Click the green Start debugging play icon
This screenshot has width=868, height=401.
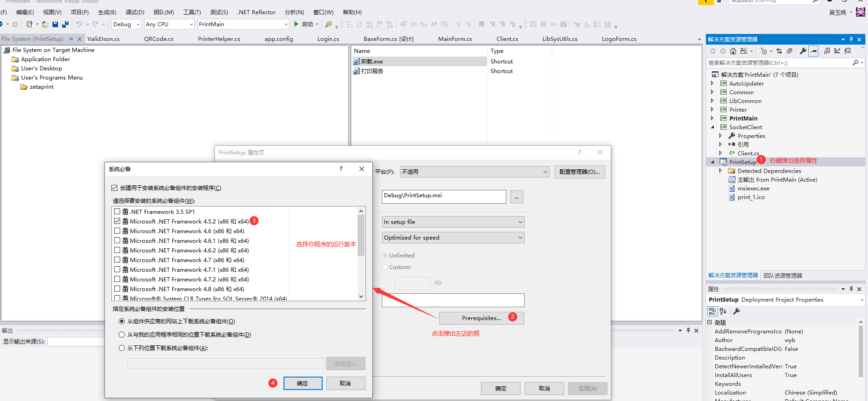(296, 24)
